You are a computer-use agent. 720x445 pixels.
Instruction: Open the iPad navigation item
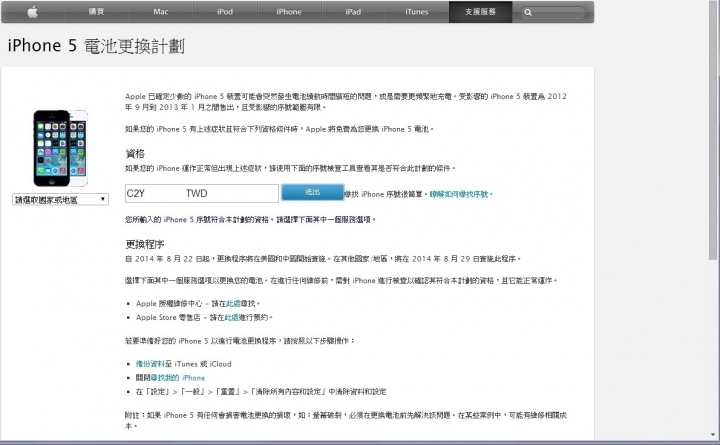[353, 12]
